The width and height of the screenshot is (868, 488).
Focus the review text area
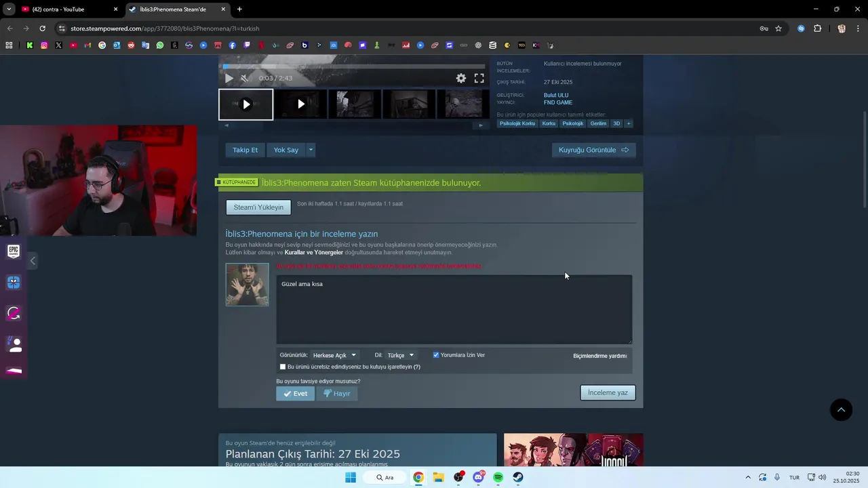pyautogui.click(x=454, y=310)
